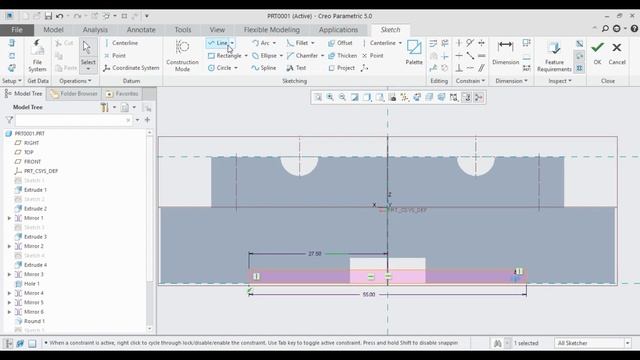Click the Project tool
Viewport: 640px width, 360px height.
click(x=342, y=68)
